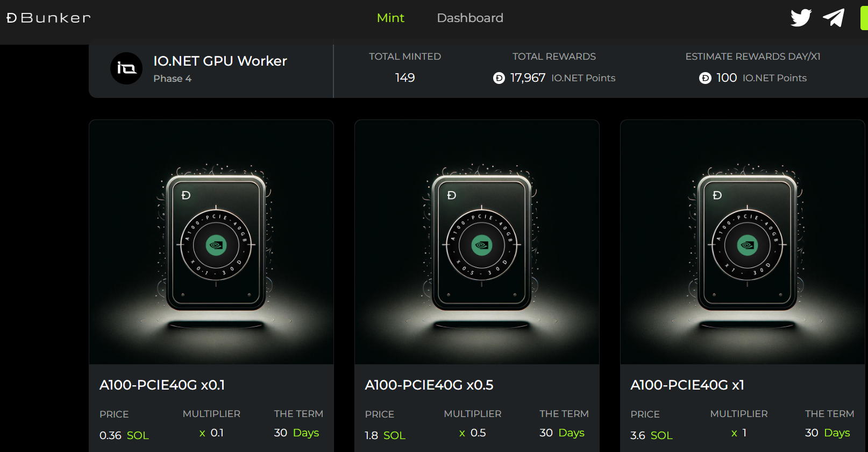Click the Total Rewards coin icon
868x452 pixels.
coord(499,79)
